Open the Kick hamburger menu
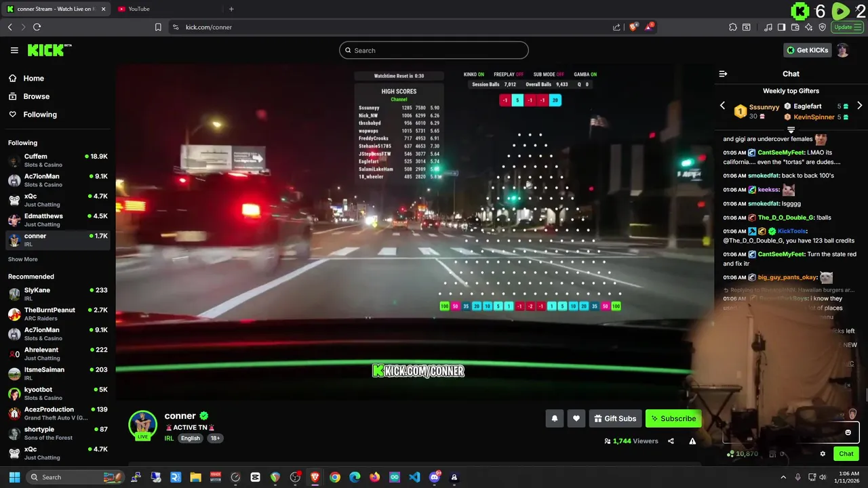Viewport: 868px width, 488px height. click(x=14, y=50)
